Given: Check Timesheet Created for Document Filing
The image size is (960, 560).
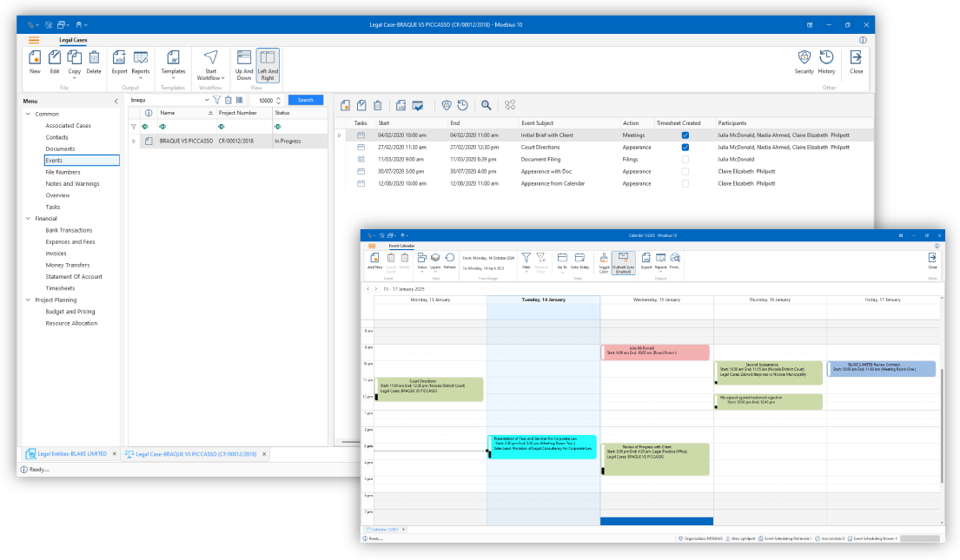Looking at the screenshot, I should pyautogui.click(x=685, y=160).
